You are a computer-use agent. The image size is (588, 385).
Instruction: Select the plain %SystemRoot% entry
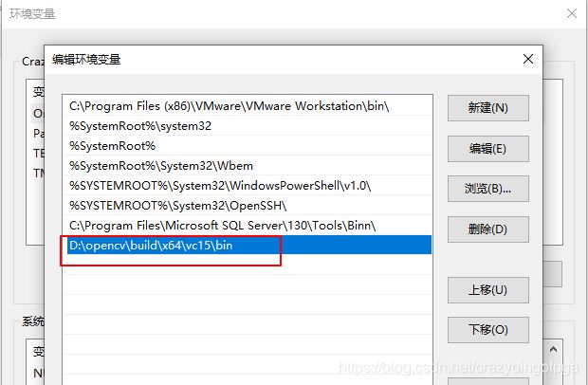tap(248, 146)
